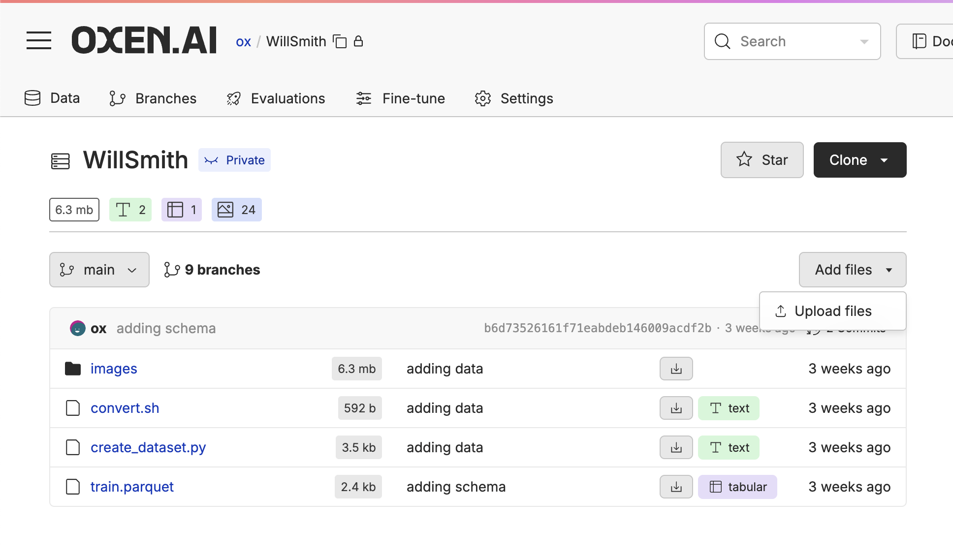Download the convert.sh file

pos(676,408)
